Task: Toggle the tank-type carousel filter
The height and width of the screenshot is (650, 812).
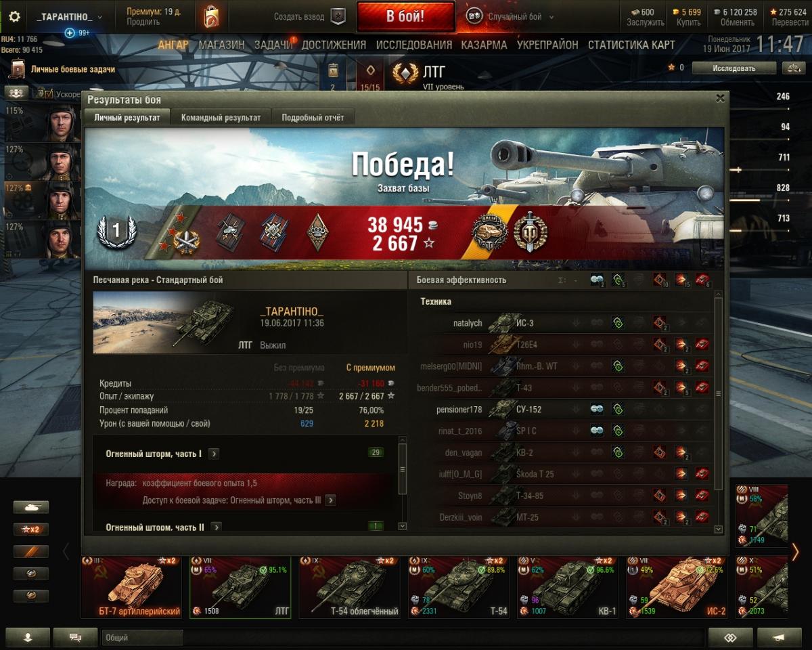Action: click(31, 507)
